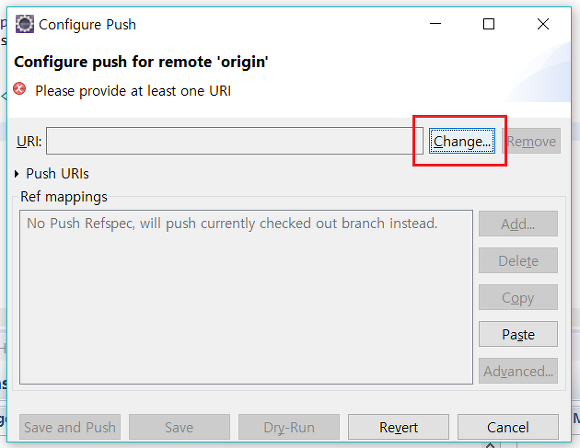The height and width of the screenshot is (448, 580).
Task: Click the Revert button
Action: [398, 427]
